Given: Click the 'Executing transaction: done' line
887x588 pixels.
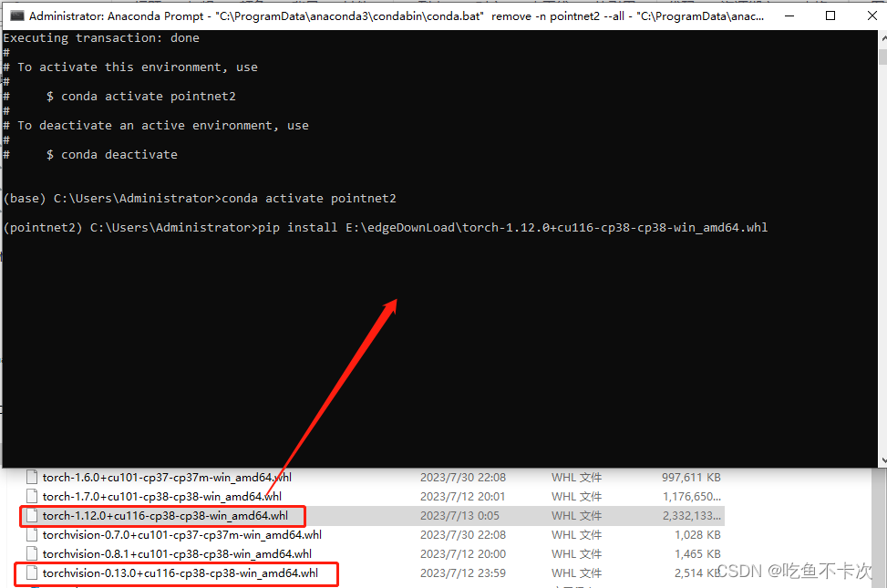Looking at the screenshot, I should (x=101, y=38).
